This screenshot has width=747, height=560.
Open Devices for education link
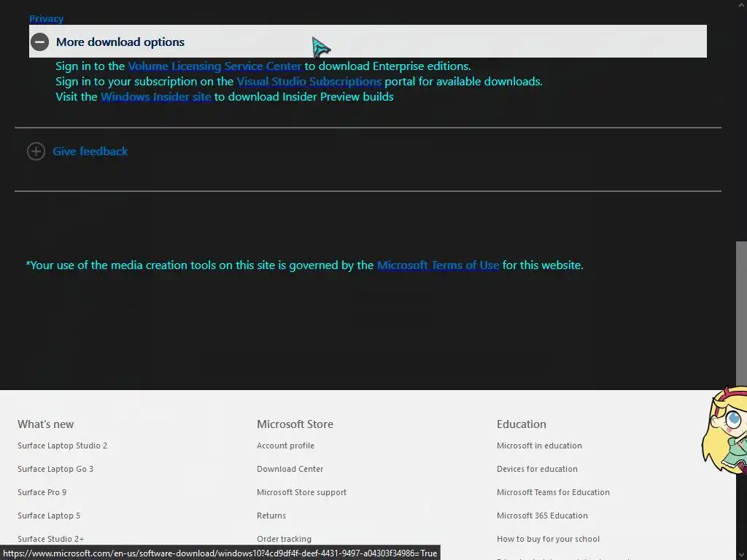click(x=537, y=469)
